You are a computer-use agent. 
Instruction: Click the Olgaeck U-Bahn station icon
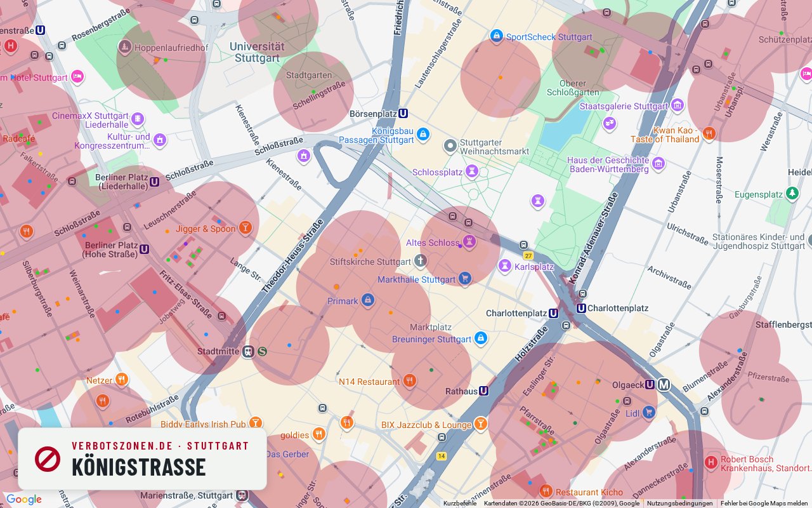pyautogui.click(x=650, y=384)
